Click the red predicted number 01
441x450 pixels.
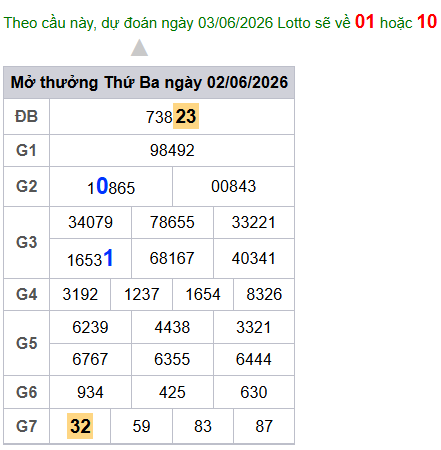tap(365, 21)
